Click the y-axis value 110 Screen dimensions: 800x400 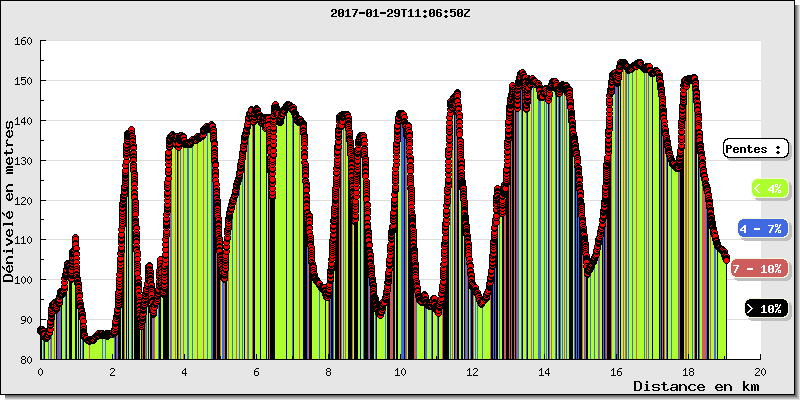click(x=24, y=240)
